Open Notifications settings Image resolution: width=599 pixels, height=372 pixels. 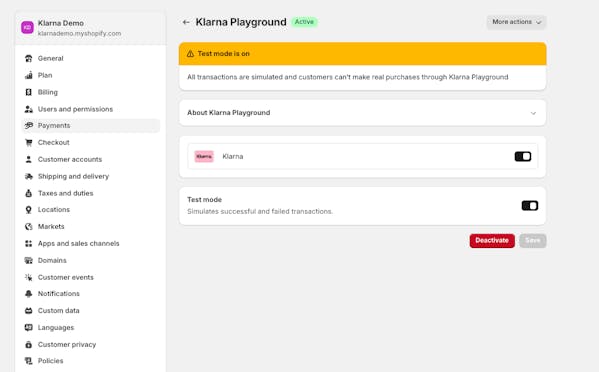pyautogui.click(x=91, y=294)
